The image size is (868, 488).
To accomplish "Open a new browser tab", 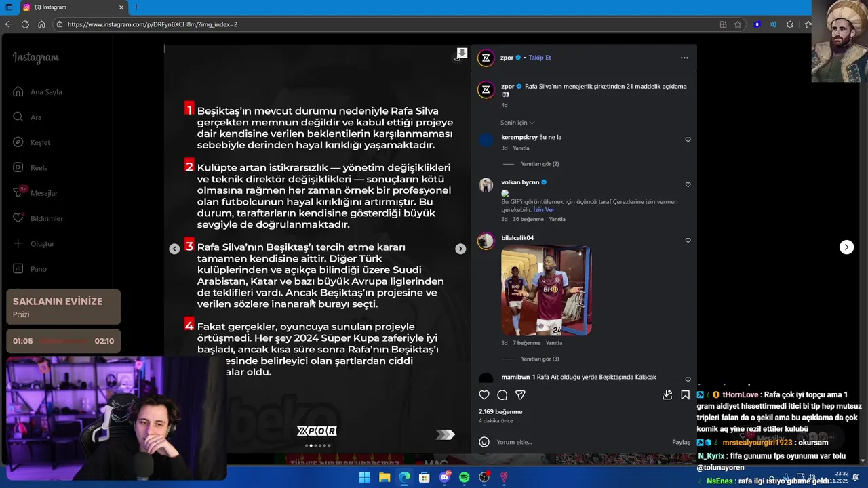I will 136,7.
